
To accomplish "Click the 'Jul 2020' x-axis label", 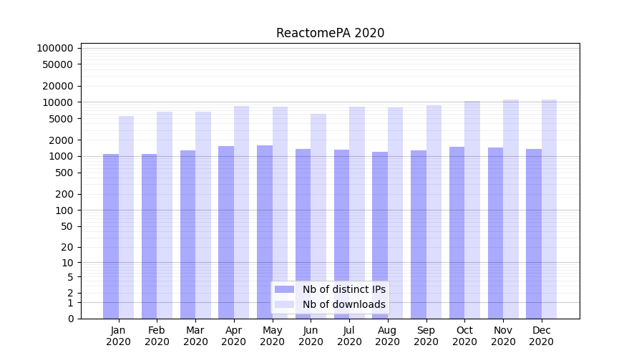I will [349, 336].
